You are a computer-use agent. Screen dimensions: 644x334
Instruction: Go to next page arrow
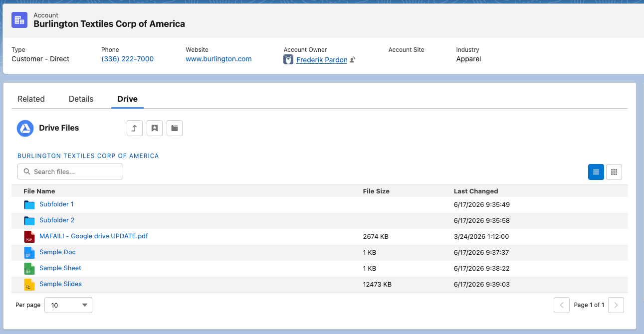pos(616,305)
